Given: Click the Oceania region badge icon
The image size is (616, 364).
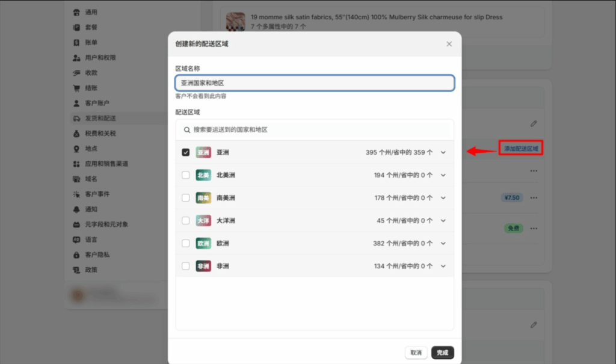Looking at the screenshot, I should [x=203, y=221].
